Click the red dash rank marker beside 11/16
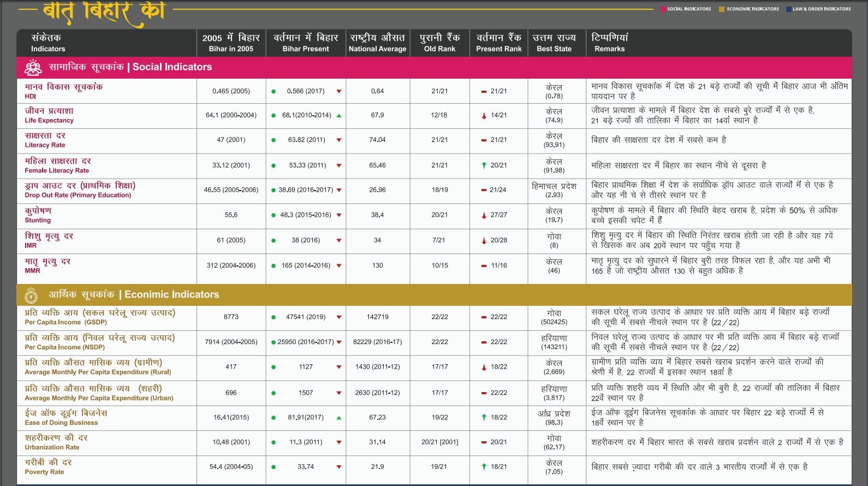868x486 pixels. click(x=484, y=266)
